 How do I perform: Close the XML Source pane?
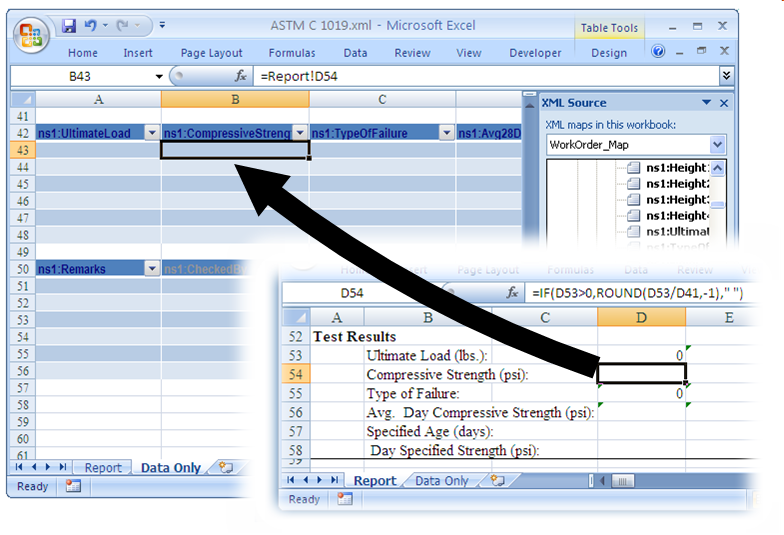tap(724, 103)
